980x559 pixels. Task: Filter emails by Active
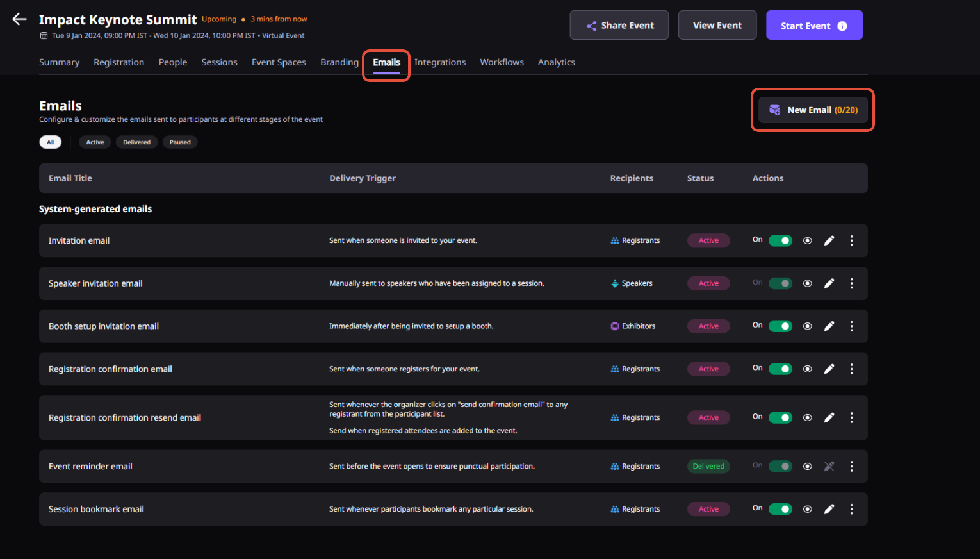click(x=95, y=142)
